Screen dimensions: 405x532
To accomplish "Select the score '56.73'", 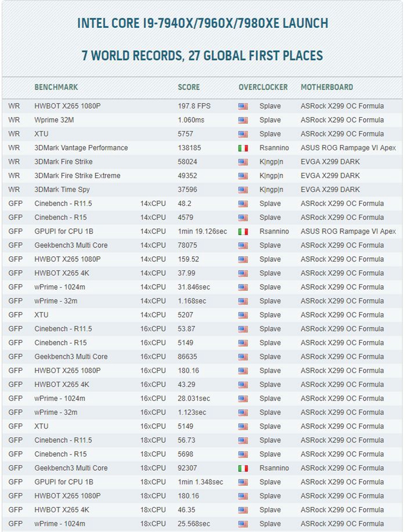I will click(x=187, y=439).
